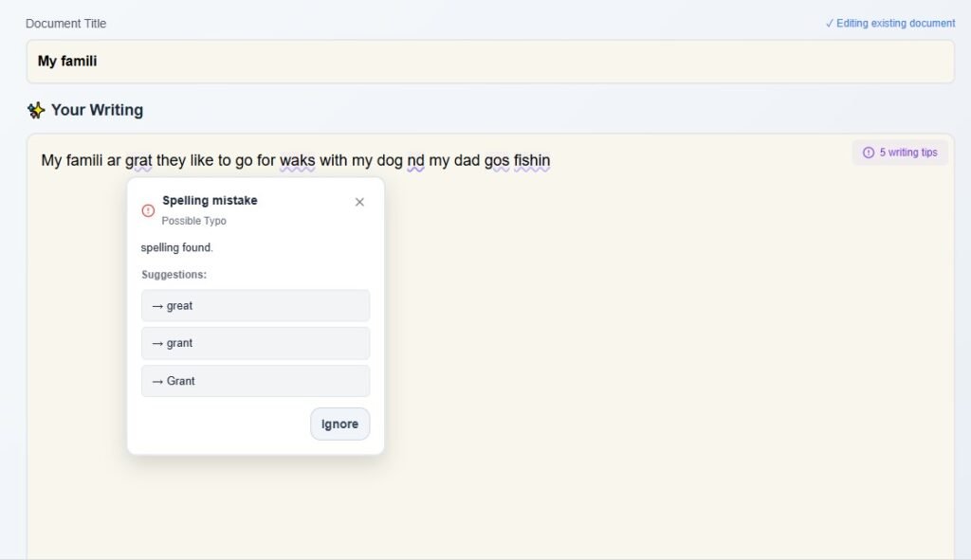Click the underlined word "grat"

138,161
